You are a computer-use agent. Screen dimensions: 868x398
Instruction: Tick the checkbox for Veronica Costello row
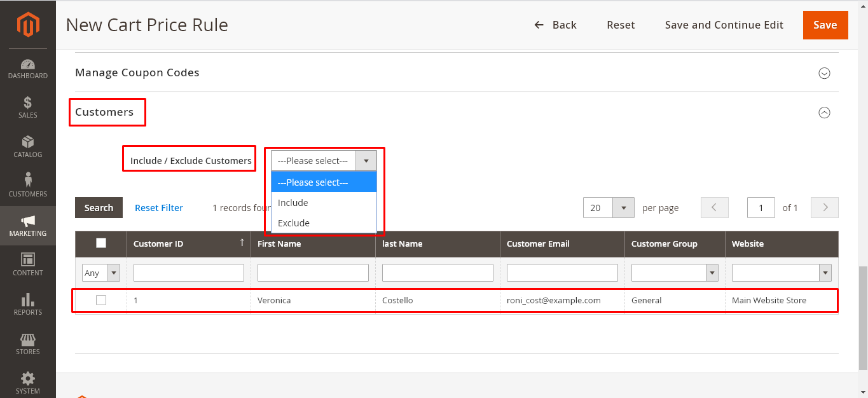click(101, 300)
